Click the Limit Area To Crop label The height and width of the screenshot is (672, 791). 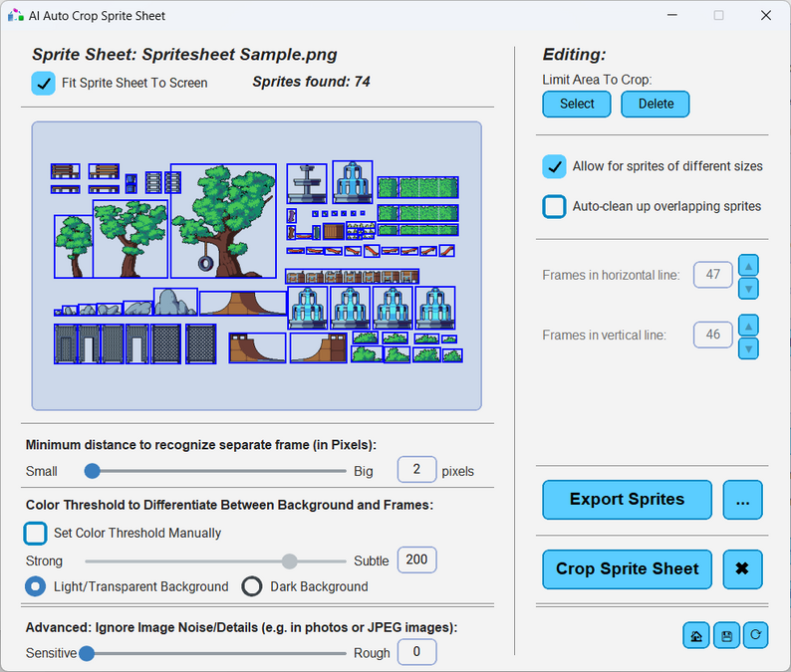597,80
